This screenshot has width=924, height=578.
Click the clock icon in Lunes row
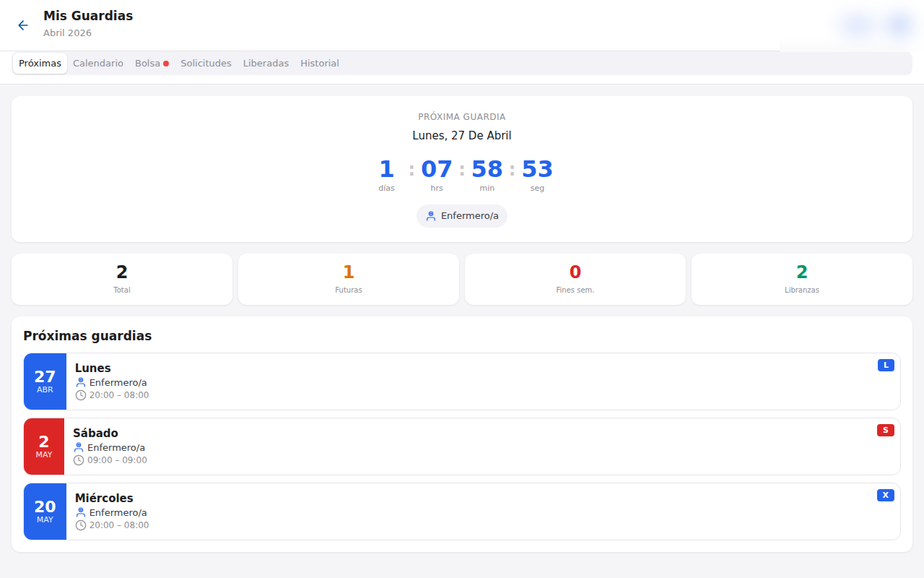pos(81,395)
